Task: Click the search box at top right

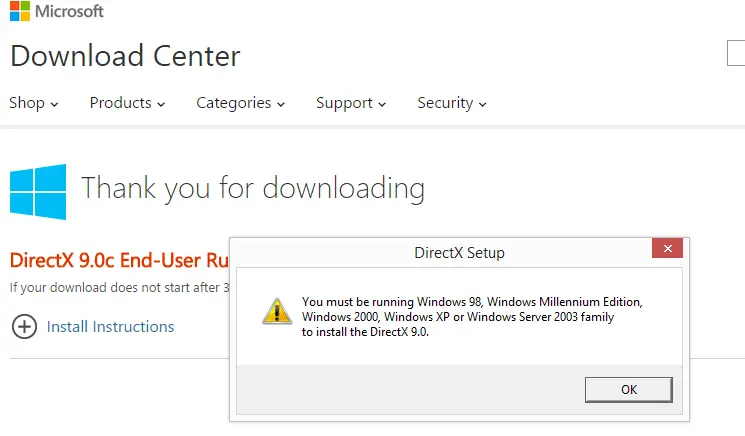Action: coord(735,54)
